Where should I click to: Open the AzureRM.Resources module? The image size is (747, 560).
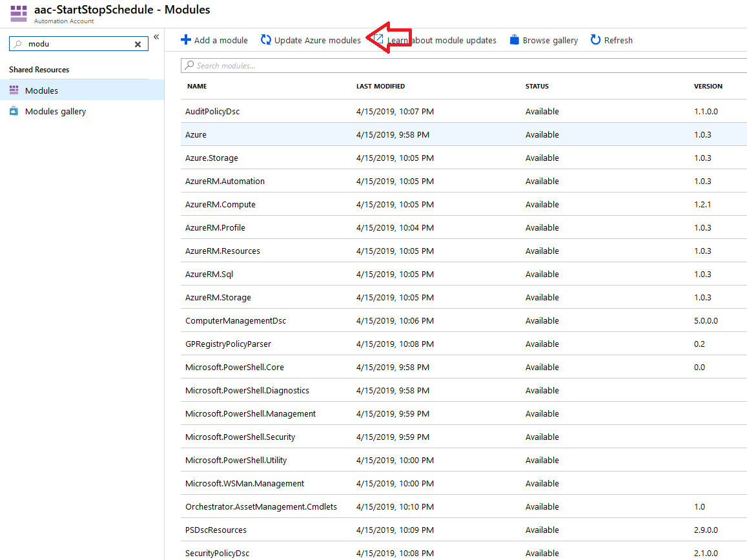tap(223, 251)
